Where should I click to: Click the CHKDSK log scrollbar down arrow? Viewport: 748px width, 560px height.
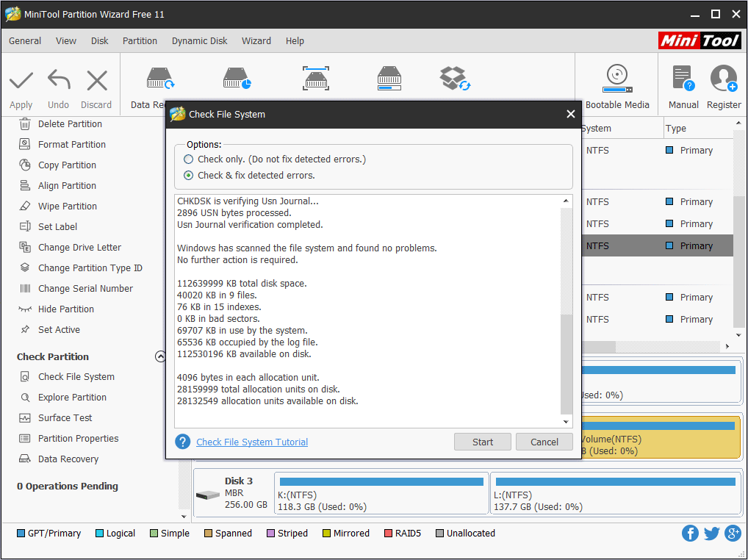point(566,422)
